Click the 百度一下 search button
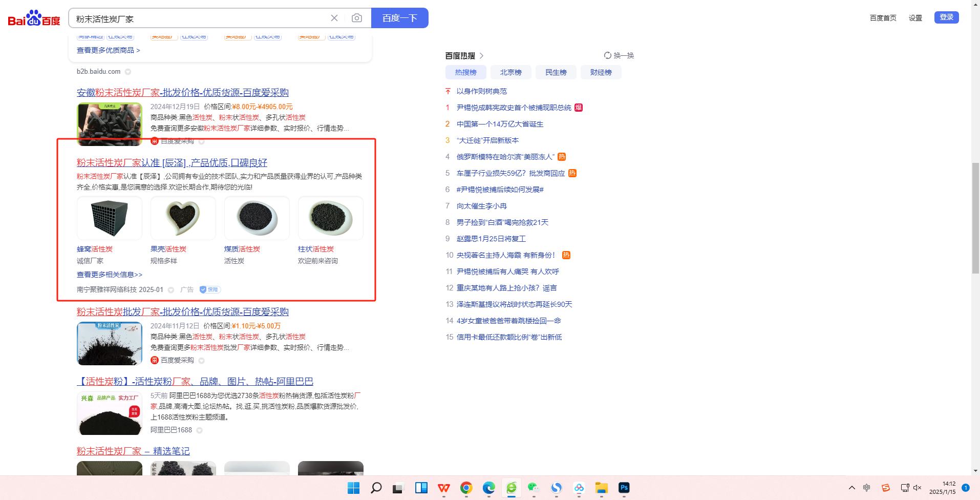Image resolution: width=980 pixels, height=500 pixels. tap(399, 18)
